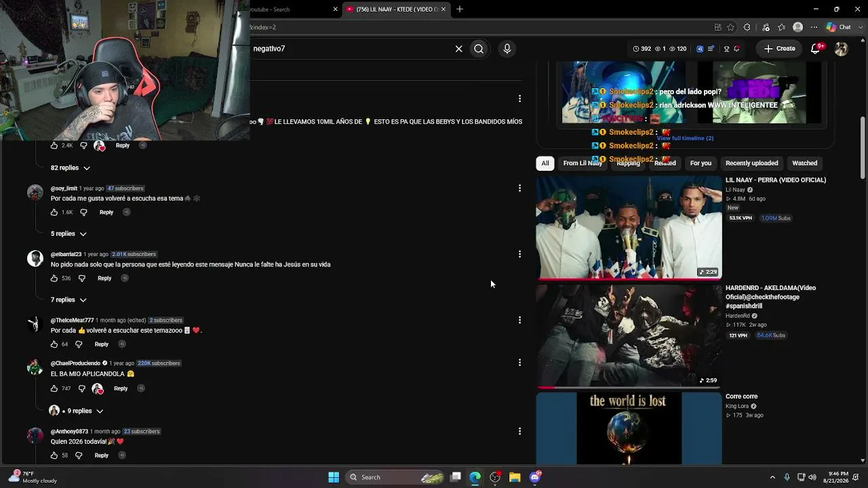The width and height of the screenshot is (868, 488).
Task: Like the @soy_limit comment
Action: (x=54, y=212)
